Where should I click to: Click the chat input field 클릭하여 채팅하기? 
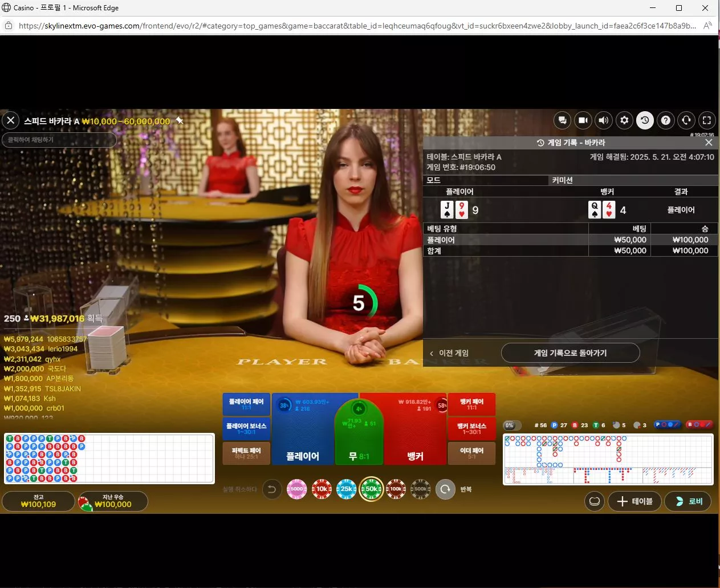point(59,140)
